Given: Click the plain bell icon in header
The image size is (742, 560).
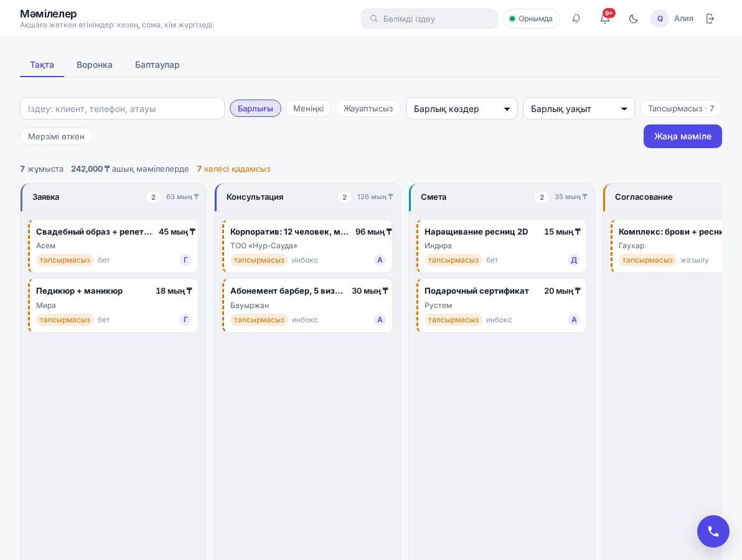Looking at the screenshot, I should click(x=576, y=19).
